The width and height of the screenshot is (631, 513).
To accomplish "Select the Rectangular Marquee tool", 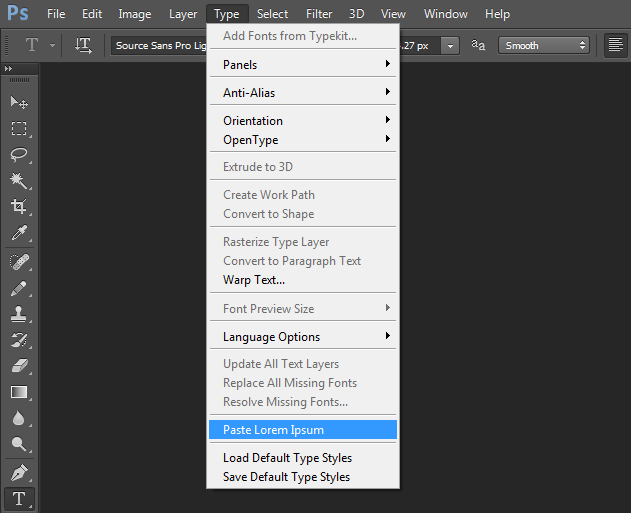I will (19, 129).
